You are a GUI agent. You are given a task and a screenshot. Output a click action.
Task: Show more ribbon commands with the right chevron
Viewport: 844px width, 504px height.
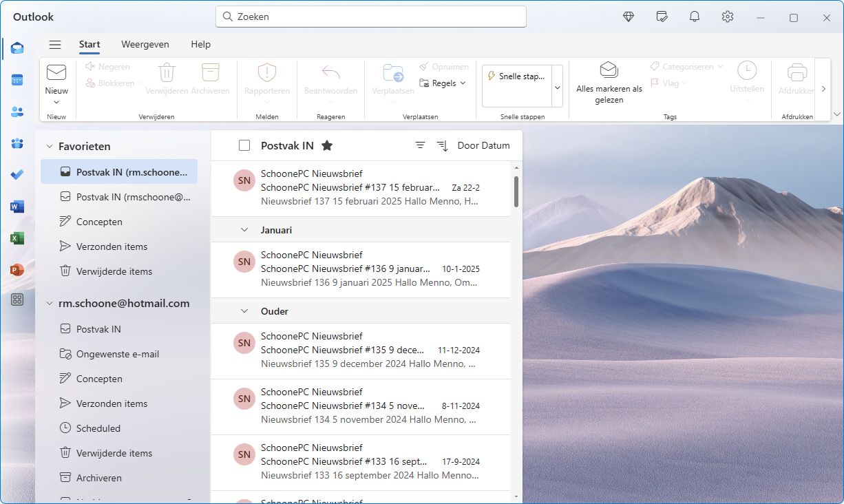pyautogui.click(x=823, y=89)
